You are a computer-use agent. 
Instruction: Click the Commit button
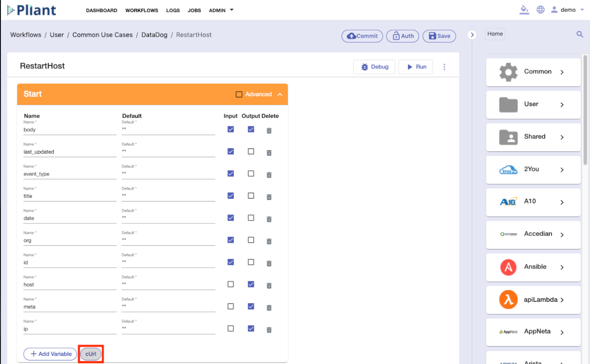point(362,36)
